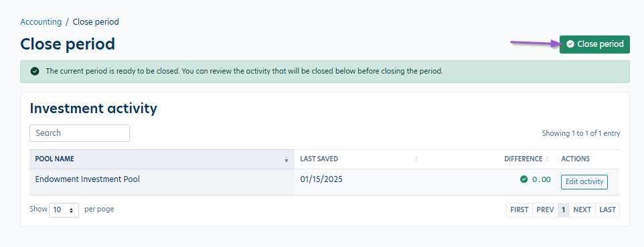Sort by Difference column arrows
The height and width of the screenshot is (247, 644).
pyautogui.click(x=548, y=159)
